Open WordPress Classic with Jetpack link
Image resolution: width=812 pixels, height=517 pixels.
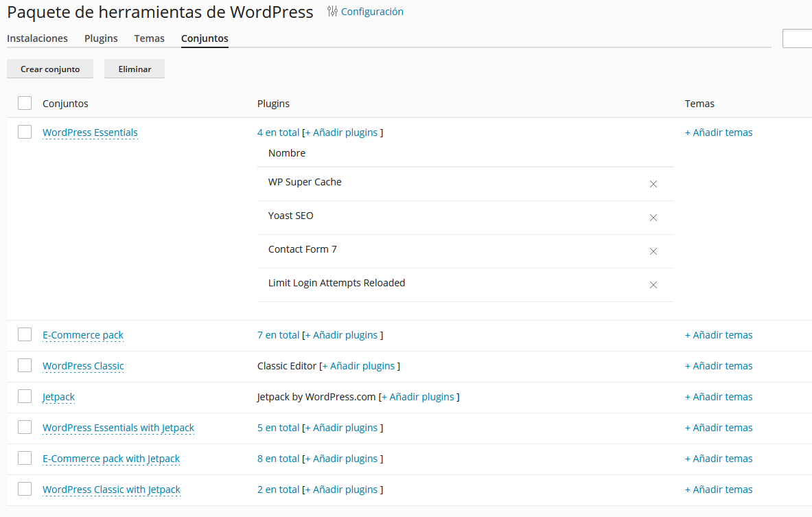click(111, 490)
